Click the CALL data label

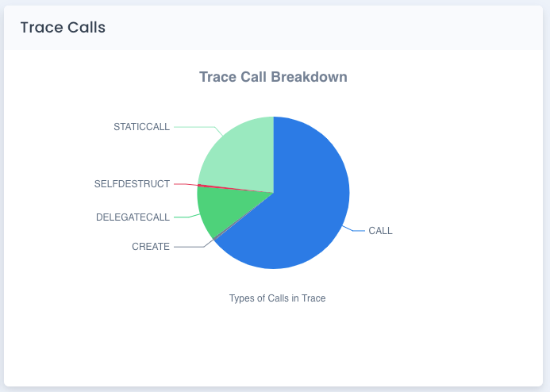(x=380, y=231)
